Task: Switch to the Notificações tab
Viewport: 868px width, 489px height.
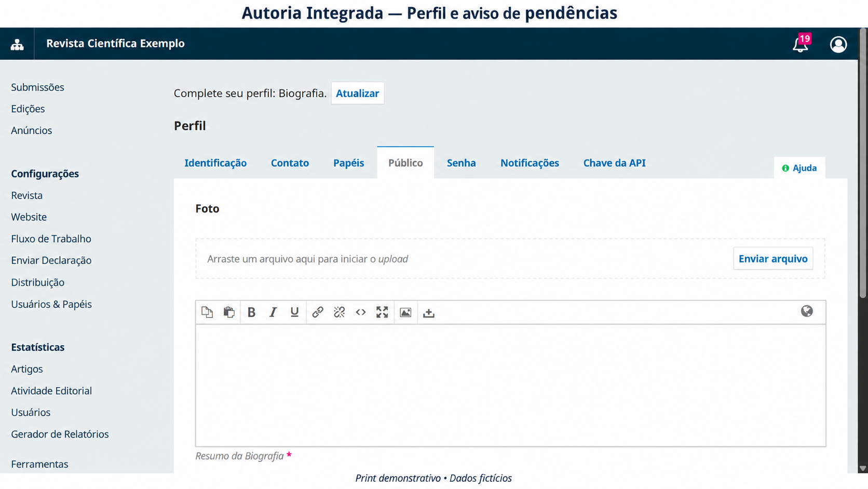Action: 530,163
